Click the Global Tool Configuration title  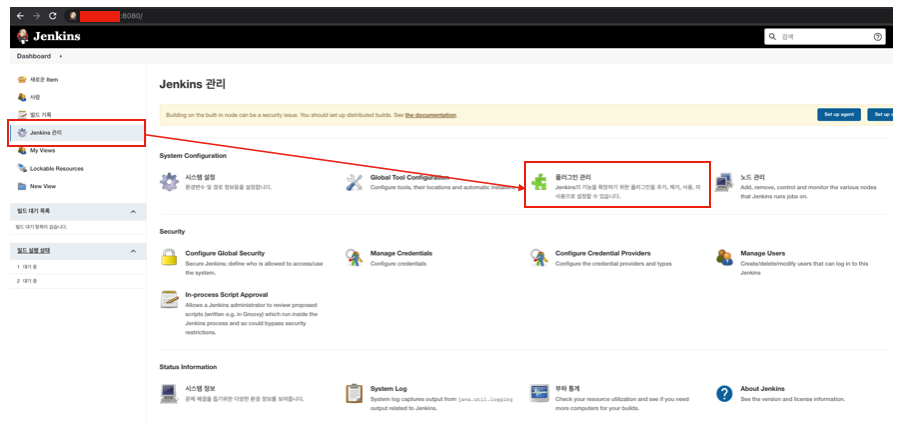[409, 178]
